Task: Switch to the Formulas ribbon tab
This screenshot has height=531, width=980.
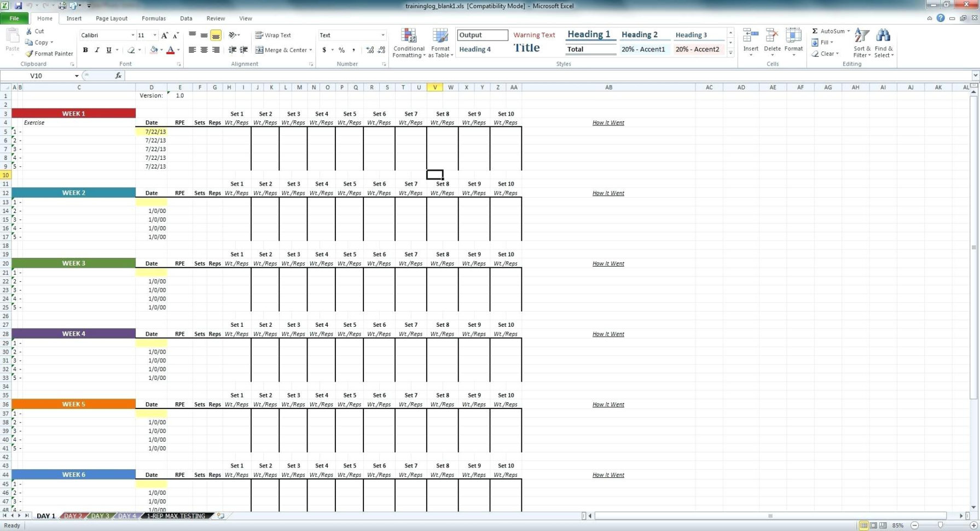Action: [x=153, y=18]
